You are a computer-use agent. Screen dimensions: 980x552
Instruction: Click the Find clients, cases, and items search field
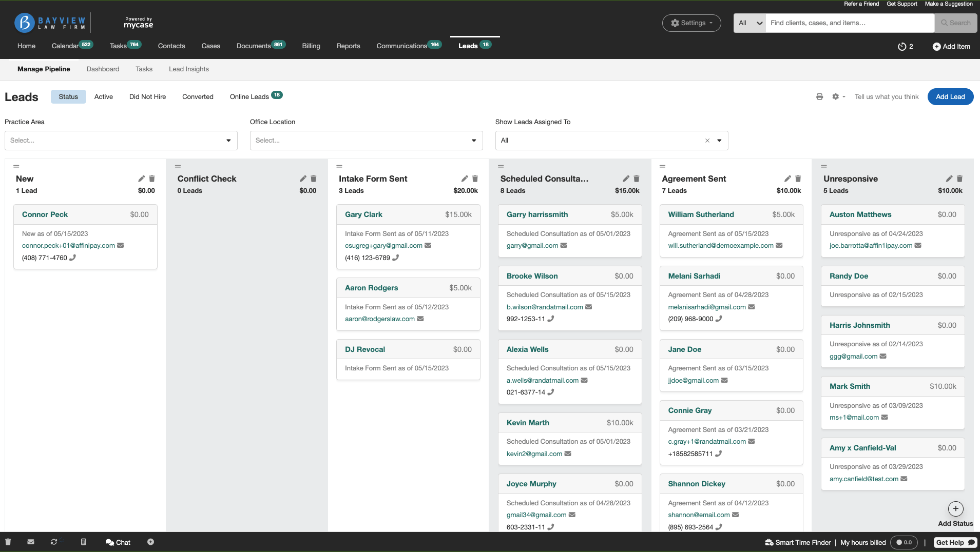tap(850, 23)
